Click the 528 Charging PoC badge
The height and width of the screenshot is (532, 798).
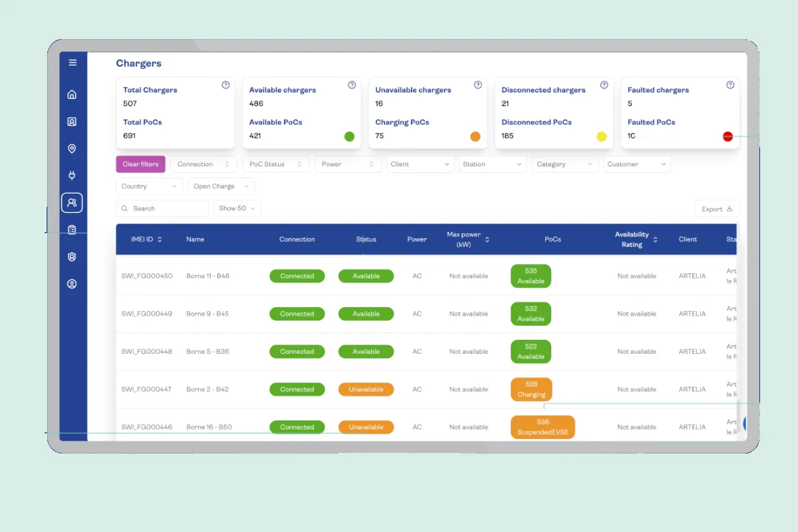point(531,390)
